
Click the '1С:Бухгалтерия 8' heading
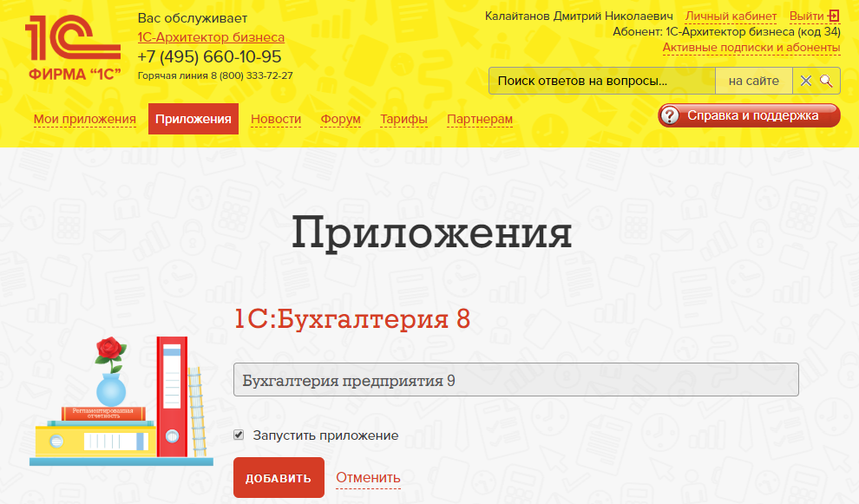[x=352, y=319]
